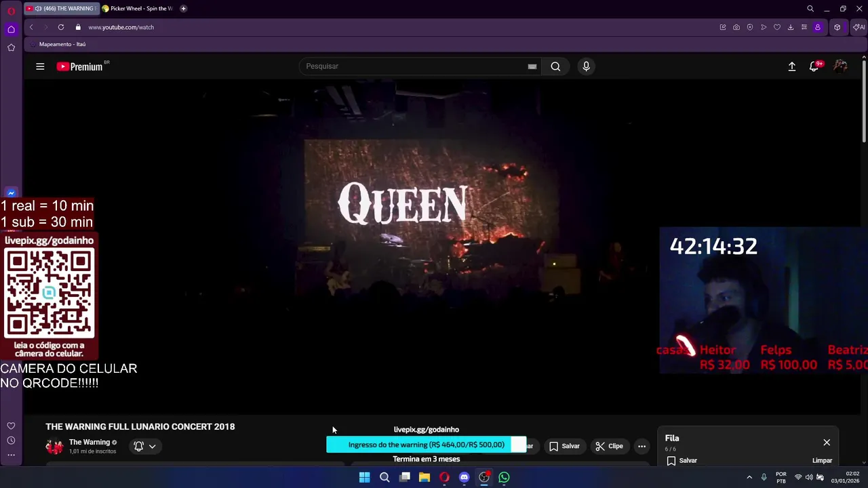
Task: Open the Opera sidebar home icon
Action: click(11, 29)
